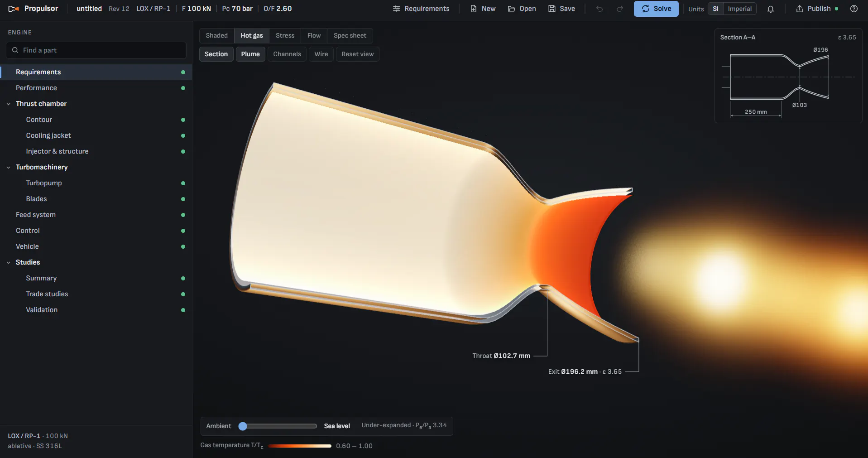Switch units to Imperial

740,9
